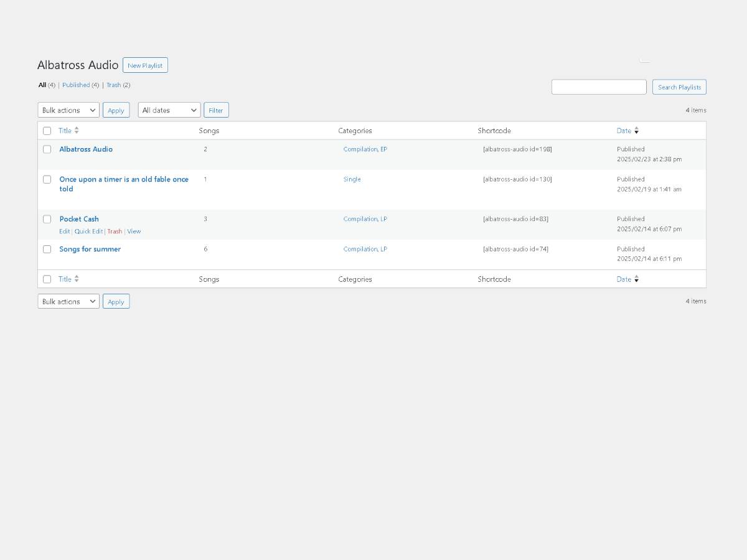Open the Trash playlists view
The height and width of the screenshot is (560, 747).
click(x=113, y=85)
